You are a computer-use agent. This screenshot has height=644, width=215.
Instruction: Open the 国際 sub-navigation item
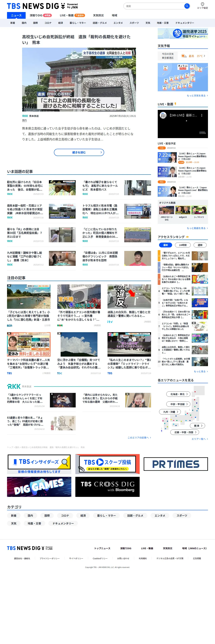coord(35,23)
